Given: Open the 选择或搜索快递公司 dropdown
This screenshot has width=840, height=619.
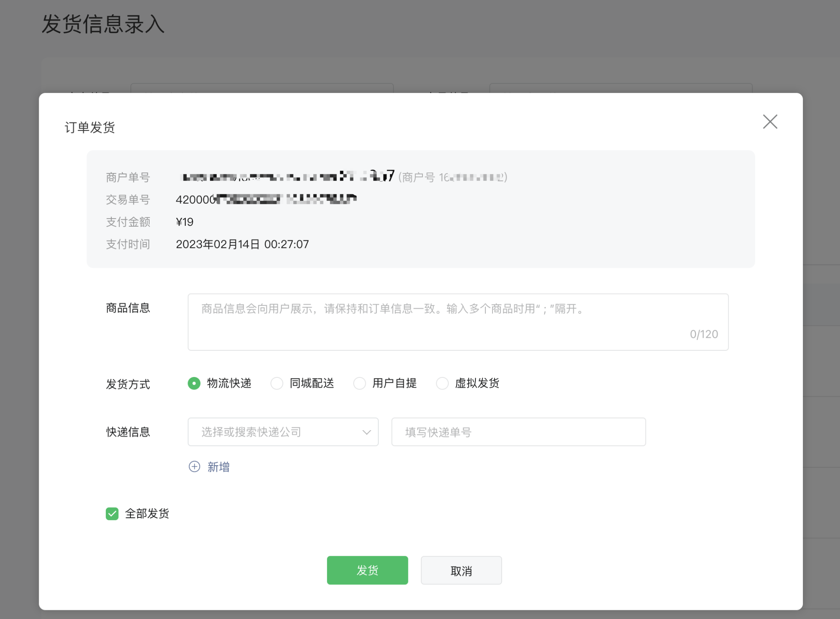Looking at the screenshot, I should pos(275,432).
